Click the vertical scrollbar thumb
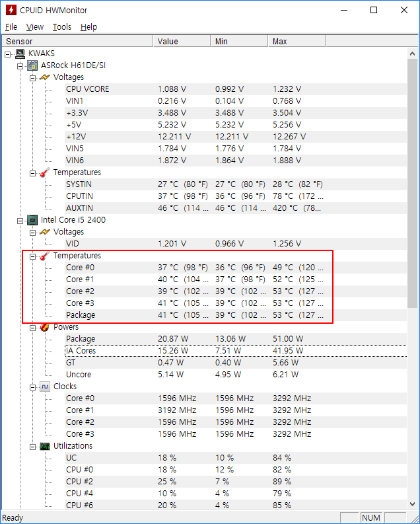 412,183
